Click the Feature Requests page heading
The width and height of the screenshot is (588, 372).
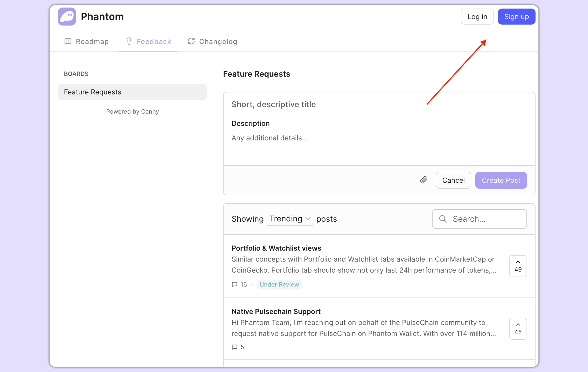257,74
